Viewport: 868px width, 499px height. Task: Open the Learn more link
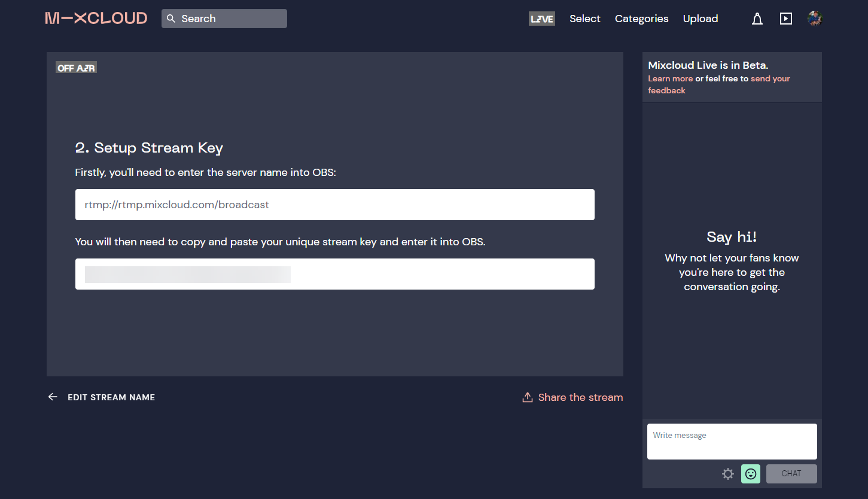(671, 78)
